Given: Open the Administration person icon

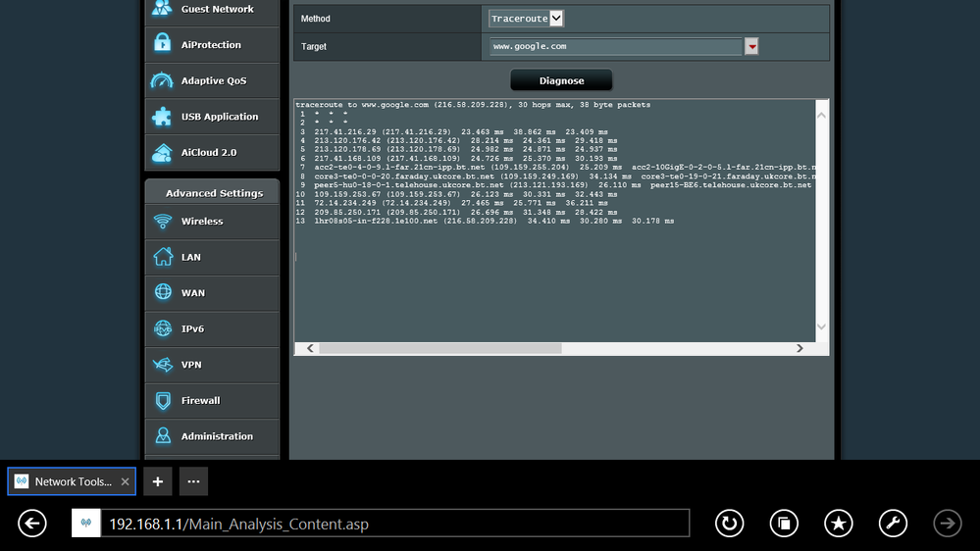Looking at the screenshot, I should click(x=163, y=436).
